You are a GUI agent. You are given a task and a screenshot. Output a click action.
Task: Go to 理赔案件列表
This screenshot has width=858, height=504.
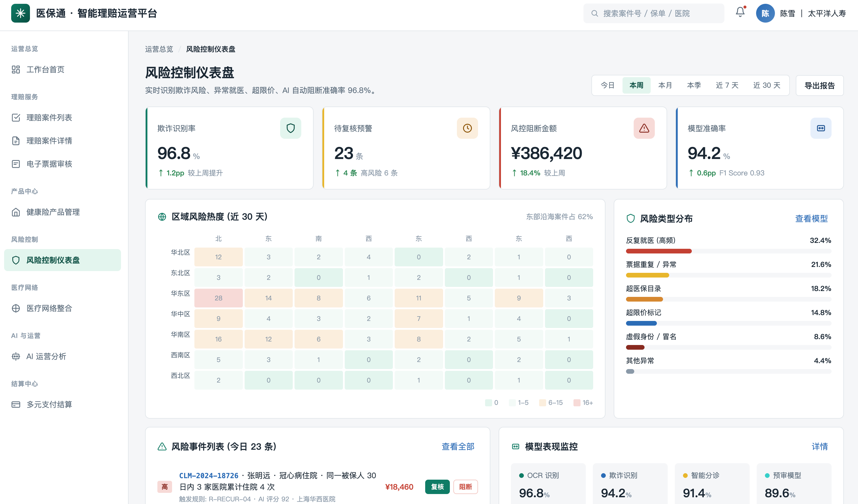click(63, 118)
